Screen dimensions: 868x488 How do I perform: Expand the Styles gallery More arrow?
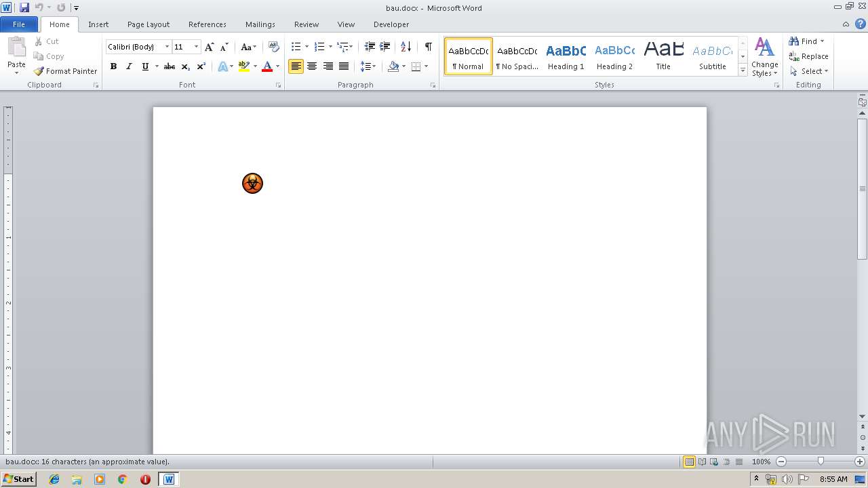743,70
